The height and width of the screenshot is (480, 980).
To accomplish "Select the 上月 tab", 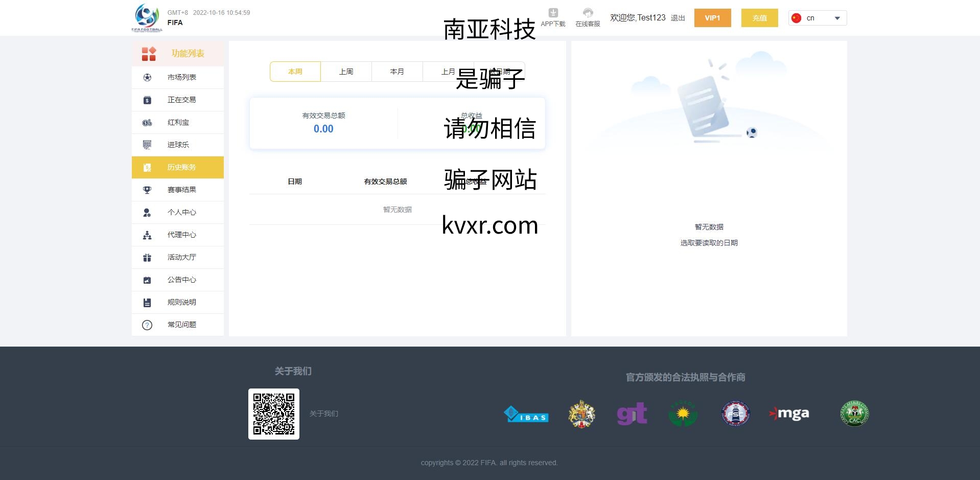I will pos(449,72).
